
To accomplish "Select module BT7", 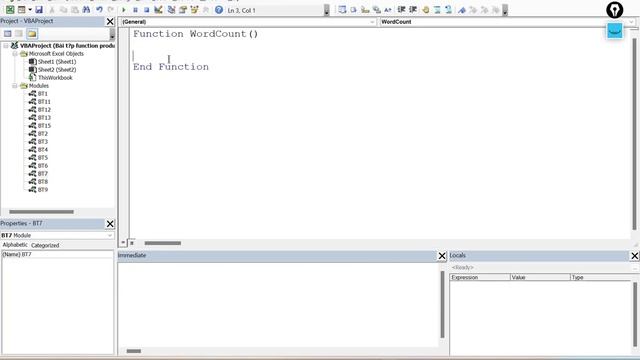I will point(42,173).
